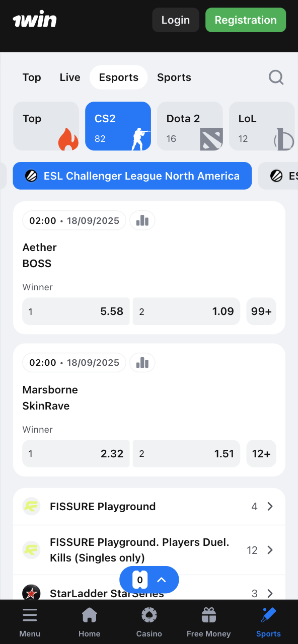Switch to the Sports tab

(174, 77)
